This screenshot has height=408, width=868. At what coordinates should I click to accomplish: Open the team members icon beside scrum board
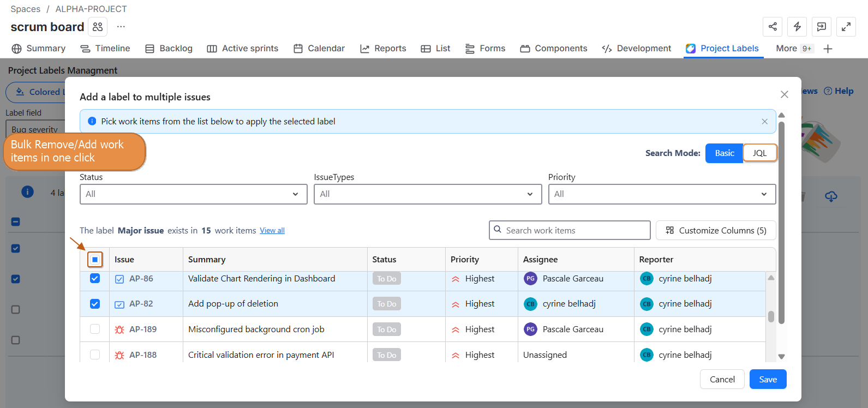pos(98,27)
